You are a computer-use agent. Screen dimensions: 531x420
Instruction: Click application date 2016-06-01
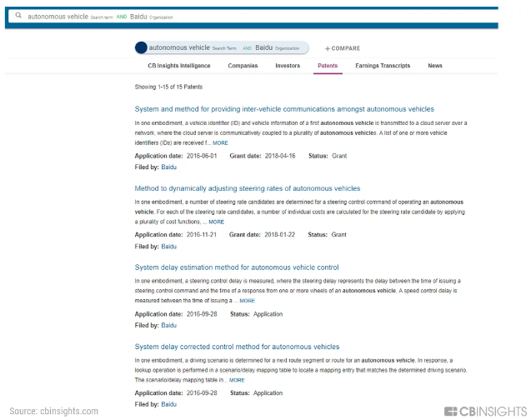202,156
